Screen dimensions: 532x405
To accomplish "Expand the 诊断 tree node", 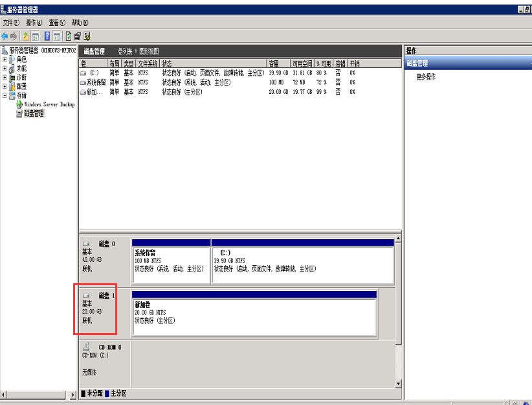I will [x=5, y=77].
